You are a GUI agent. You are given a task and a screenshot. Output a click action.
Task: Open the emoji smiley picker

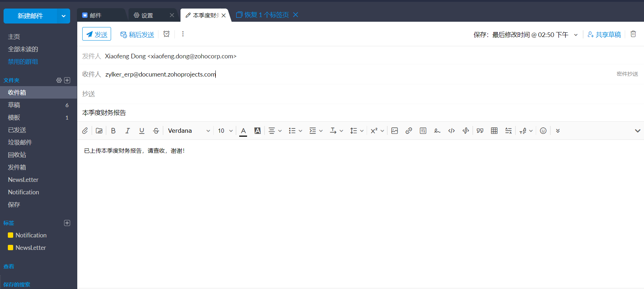[543, 131]
